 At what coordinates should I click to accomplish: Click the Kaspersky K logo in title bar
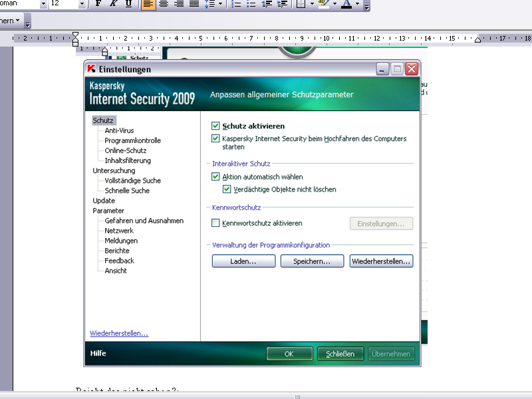tap(91, 69)
